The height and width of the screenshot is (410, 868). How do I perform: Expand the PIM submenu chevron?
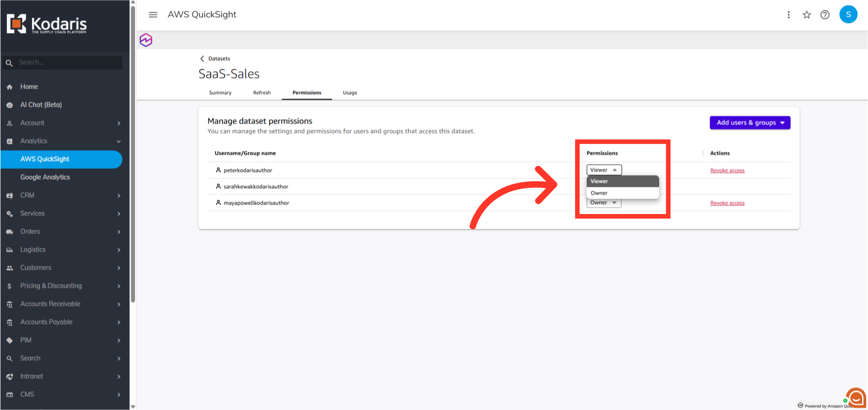pos(119,340)
